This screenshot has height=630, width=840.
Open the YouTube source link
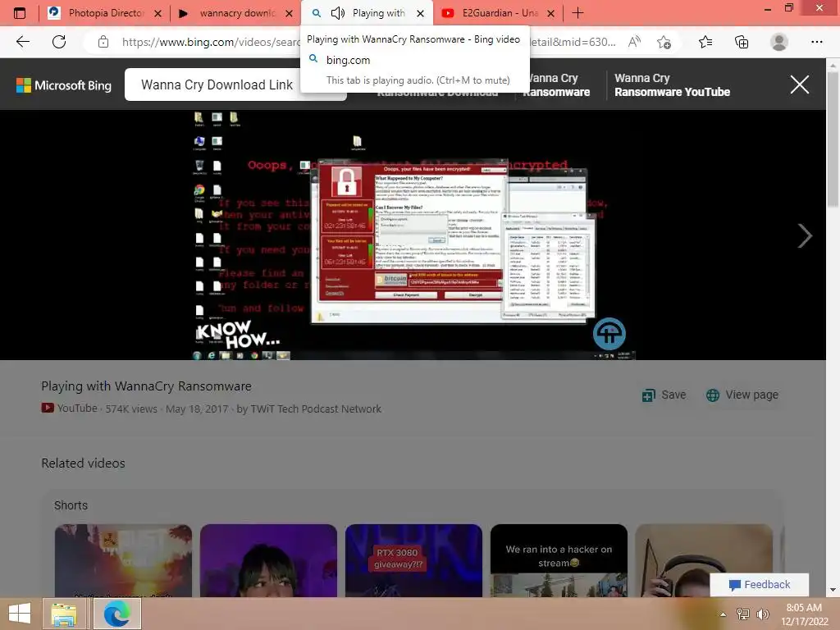click(x=70, y=409)
